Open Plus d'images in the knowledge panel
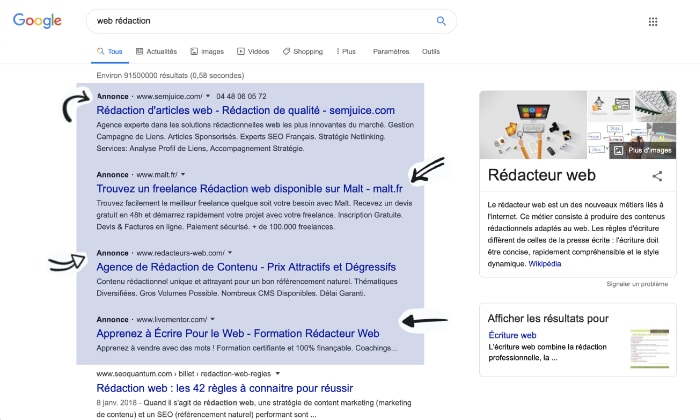This screenshot has width=700, height=420. [x=642, y=150]
